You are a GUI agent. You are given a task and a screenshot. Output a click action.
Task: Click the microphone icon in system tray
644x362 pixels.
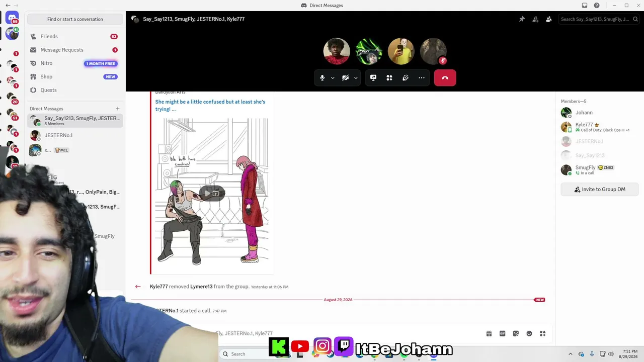[592, 354]
